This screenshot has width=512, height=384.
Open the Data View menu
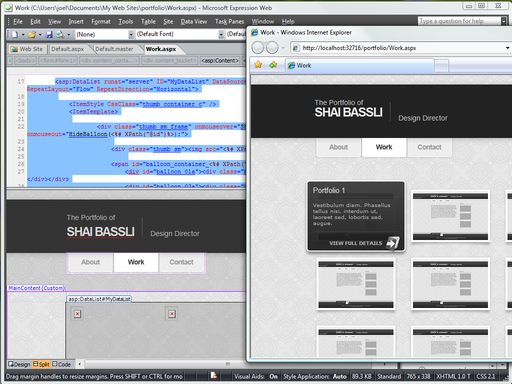194,22
